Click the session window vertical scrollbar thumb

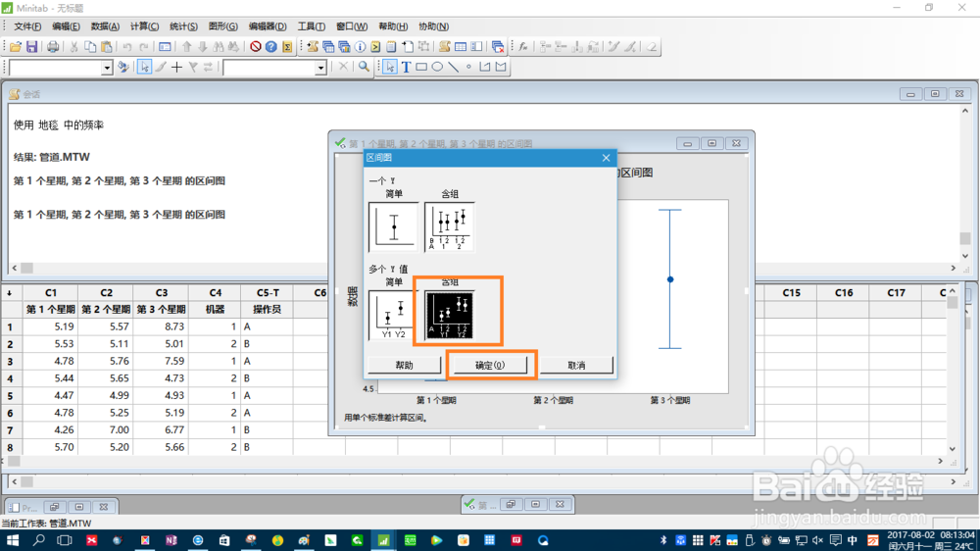[x=965, y=239]
